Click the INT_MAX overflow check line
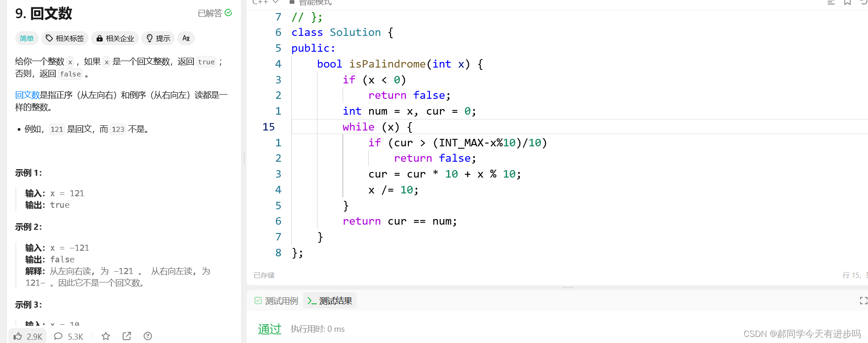 tap(458, 143)
